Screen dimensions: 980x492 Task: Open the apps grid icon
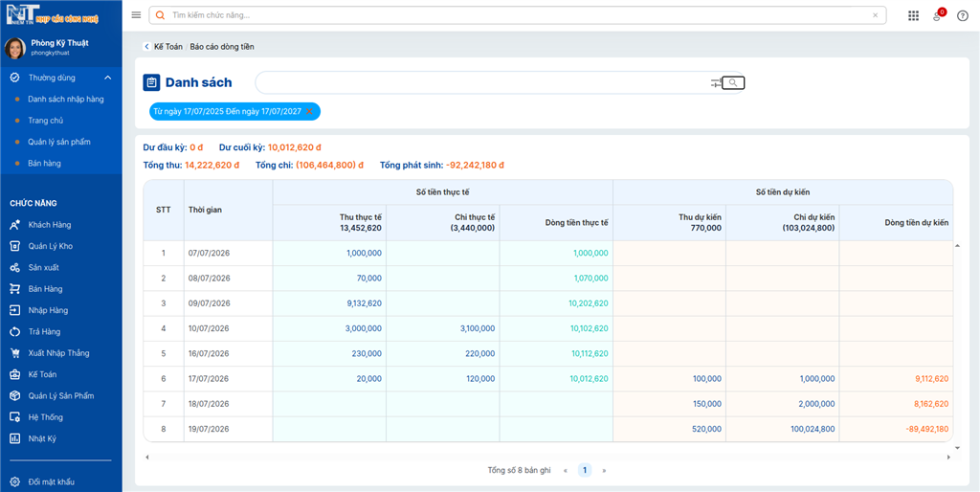click(x=913, y=16)
